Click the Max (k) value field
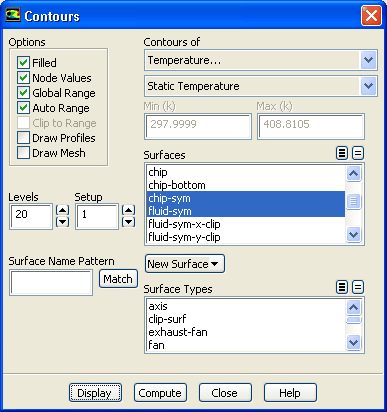The height and width of the screenshot is (412, 387). point(311,126)
